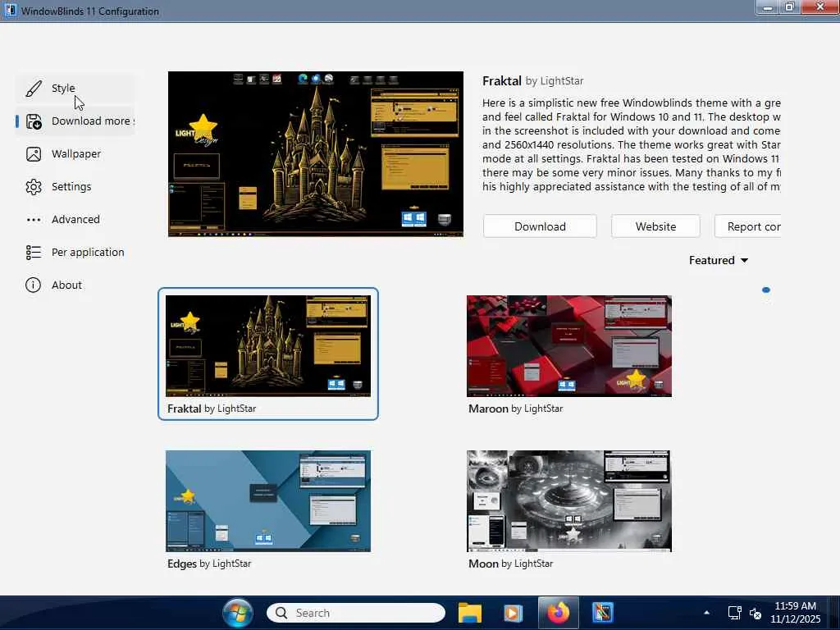Open the media player taskbar icon

(x=513, y=613)
